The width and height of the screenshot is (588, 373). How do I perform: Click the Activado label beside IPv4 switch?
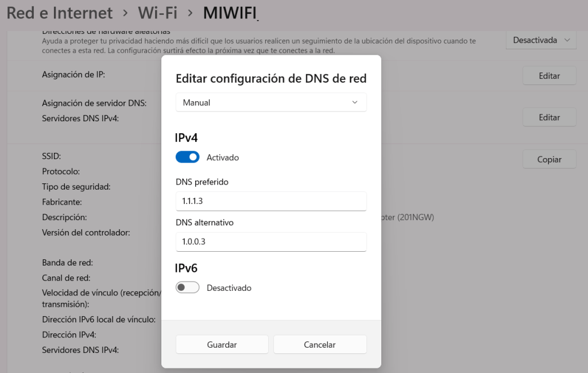coord(222,157)
